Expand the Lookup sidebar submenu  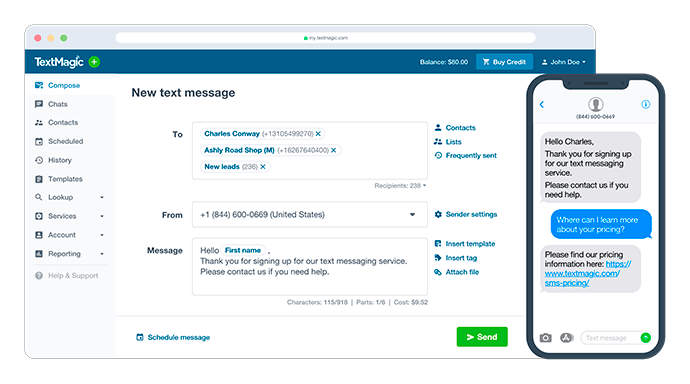point(102,197)
